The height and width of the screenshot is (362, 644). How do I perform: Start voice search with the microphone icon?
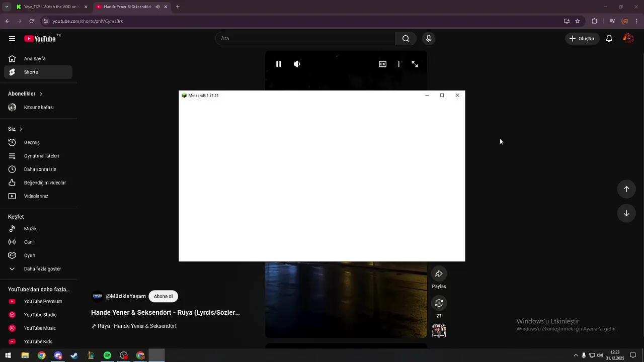tap(429, 39)
